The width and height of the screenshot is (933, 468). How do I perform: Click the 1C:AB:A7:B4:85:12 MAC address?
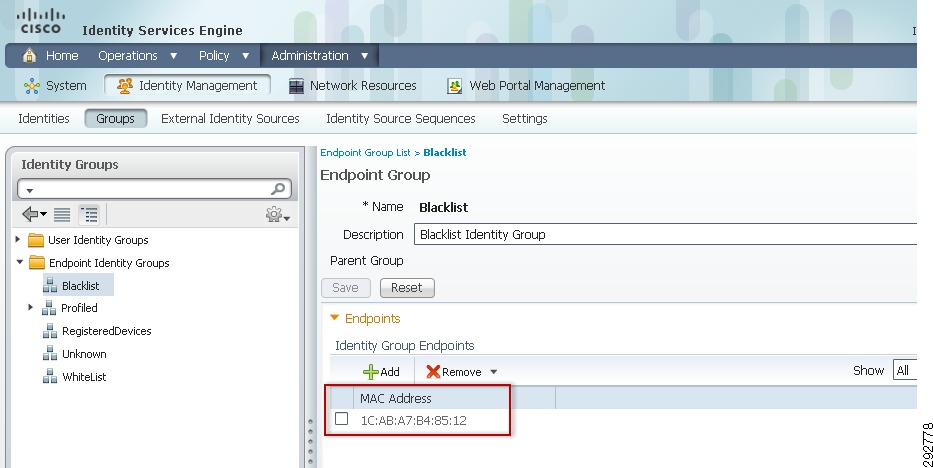414,420
